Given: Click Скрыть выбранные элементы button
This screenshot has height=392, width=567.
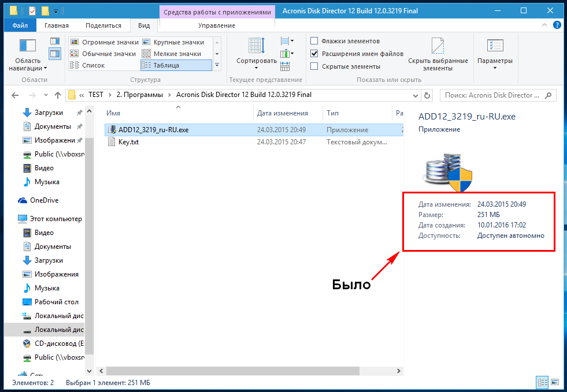Looking at the screenshot, I should (x=438, y=54).
